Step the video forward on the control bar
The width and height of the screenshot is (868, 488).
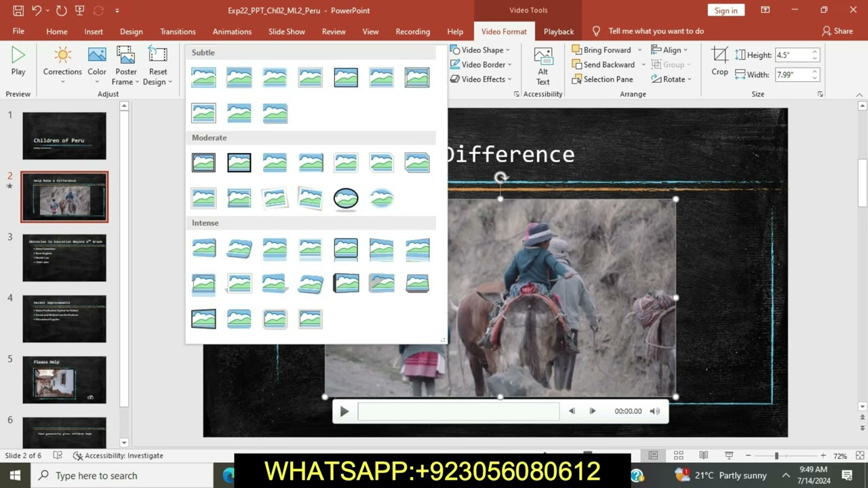[x=592, y=411]
